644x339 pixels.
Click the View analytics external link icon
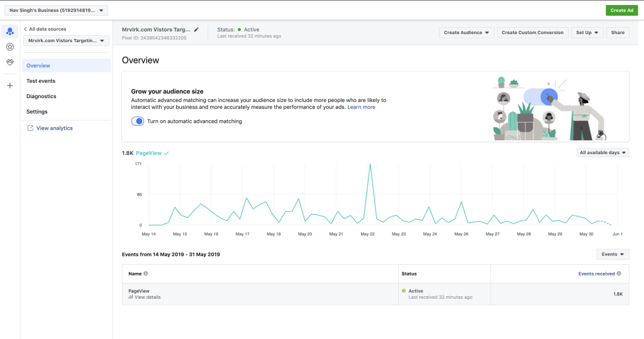pyautogui.click(x=30, y=128)
